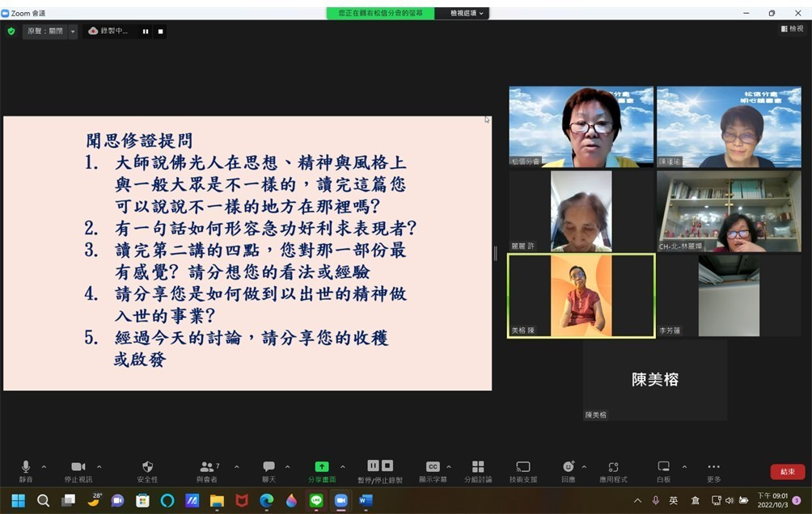Expand video options arrow beside stop video

pyautogui.click(x=99, y=466)
